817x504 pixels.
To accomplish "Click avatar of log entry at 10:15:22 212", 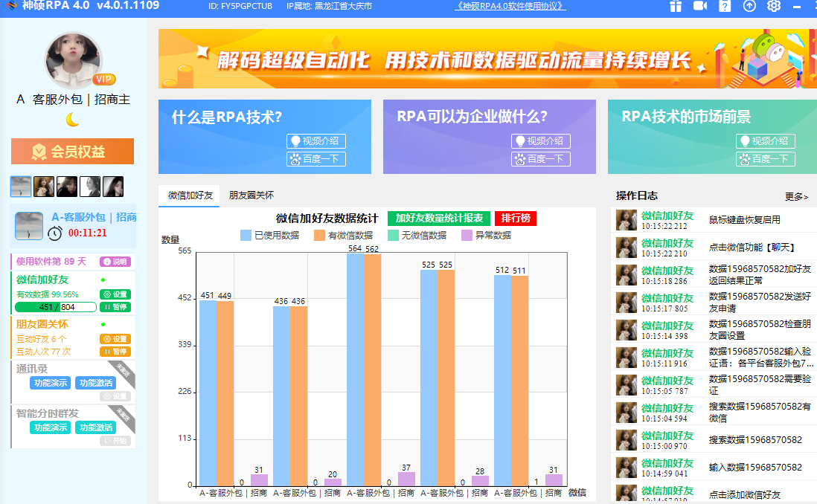I will 627,220.
